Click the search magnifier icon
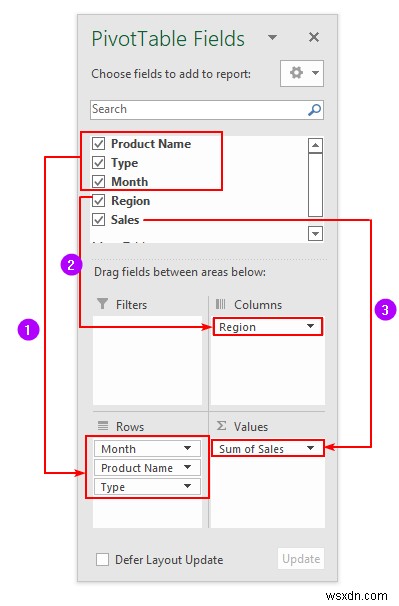This screenshot has height=606, width=399. 314,110
